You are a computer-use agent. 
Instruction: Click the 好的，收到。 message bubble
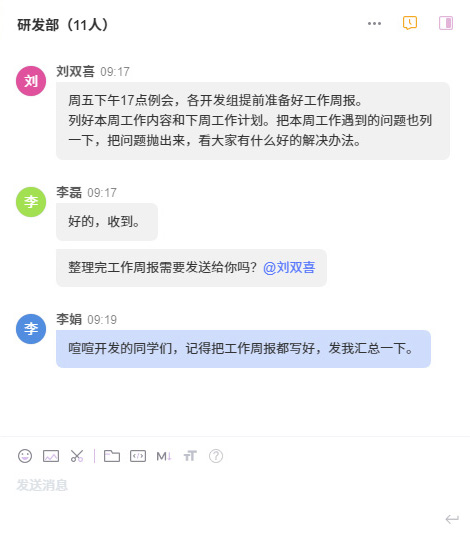point(107,222)
